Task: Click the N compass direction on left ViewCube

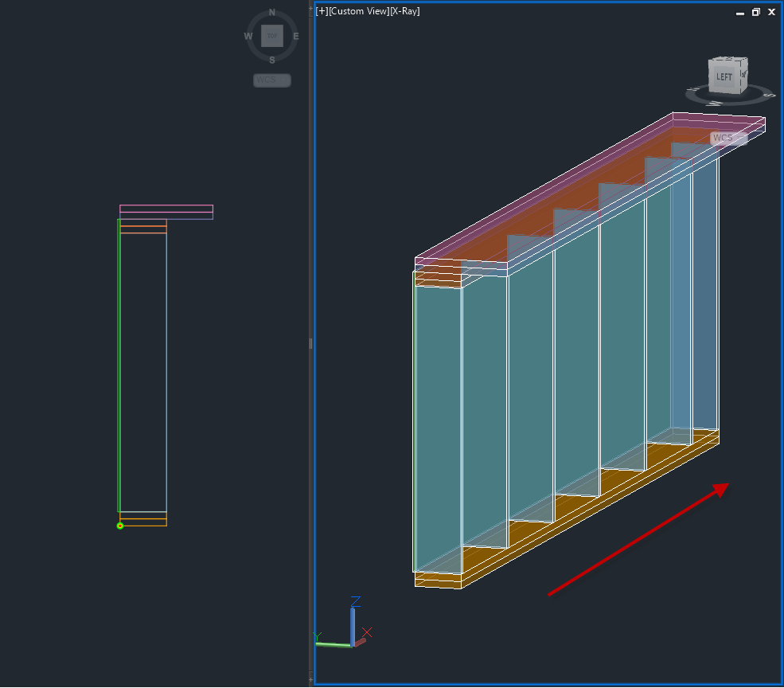Action: pyautogui.click(x=272, y=12)
